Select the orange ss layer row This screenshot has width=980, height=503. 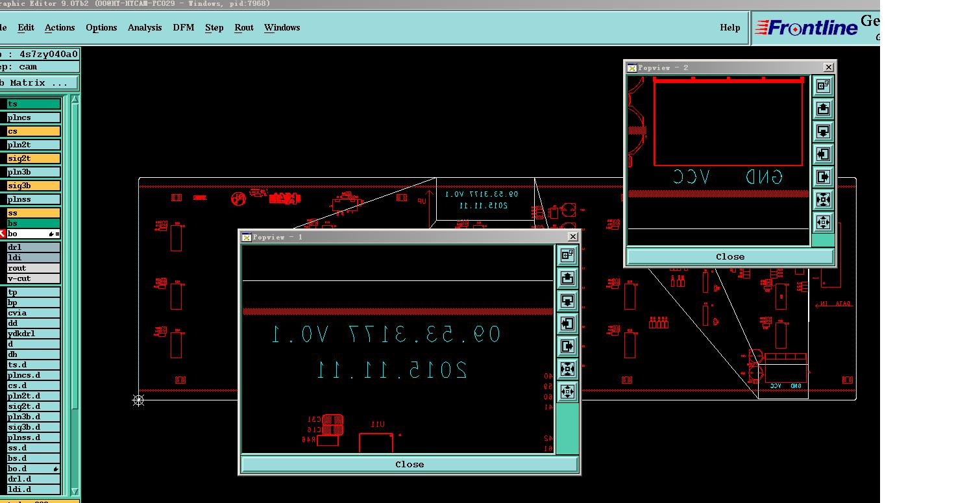(x=33, y=213)
